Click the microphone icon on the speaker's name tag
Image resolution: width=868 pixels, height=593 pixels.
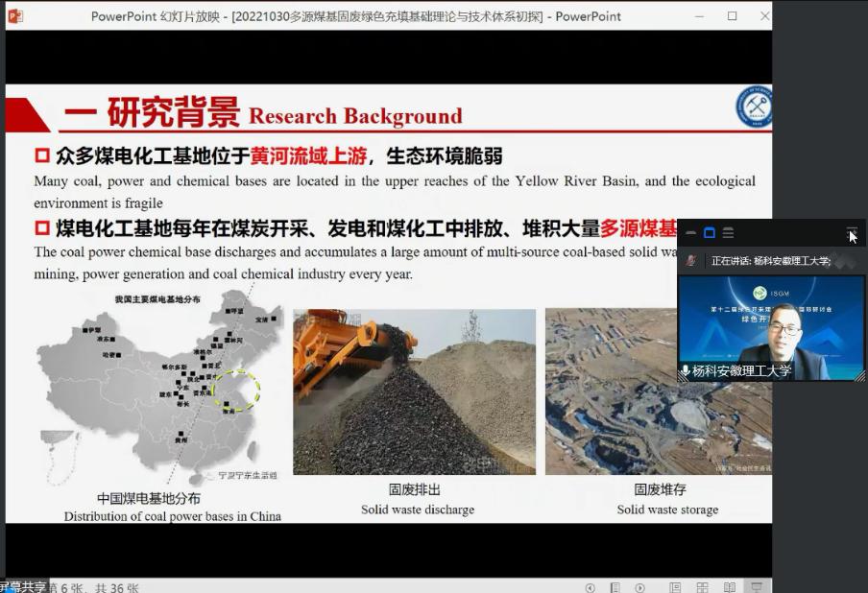(686, 371)
